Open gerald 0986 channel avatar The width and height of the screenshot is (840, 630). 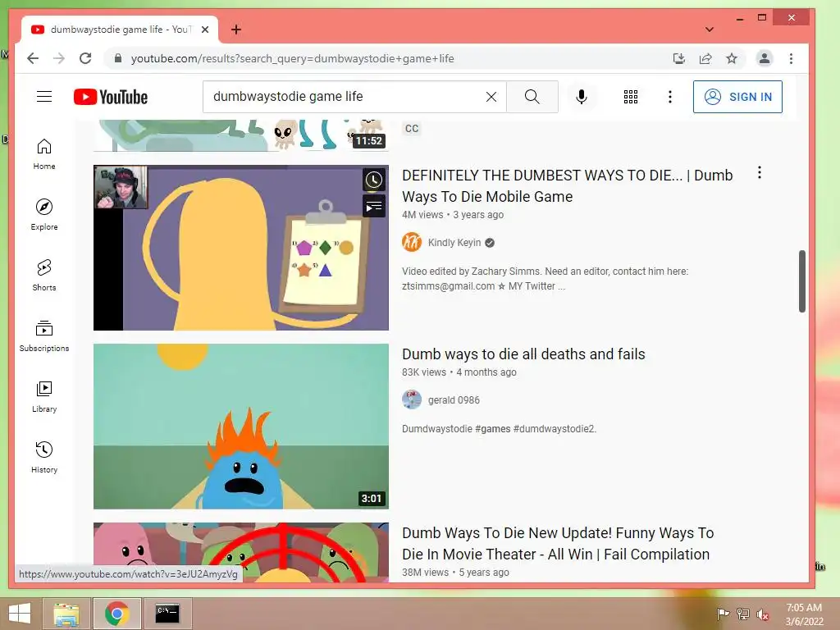412,399
